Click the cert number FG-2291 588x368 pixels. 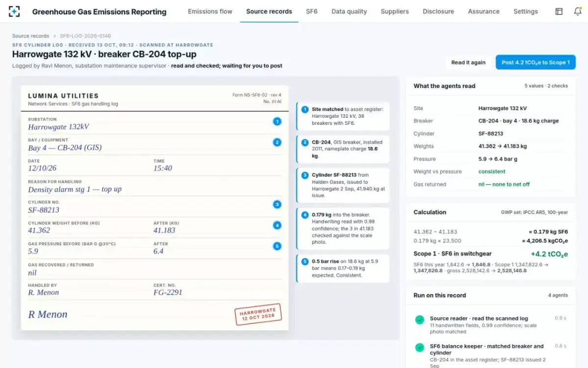pyautogui.click(x=168, y=292)
